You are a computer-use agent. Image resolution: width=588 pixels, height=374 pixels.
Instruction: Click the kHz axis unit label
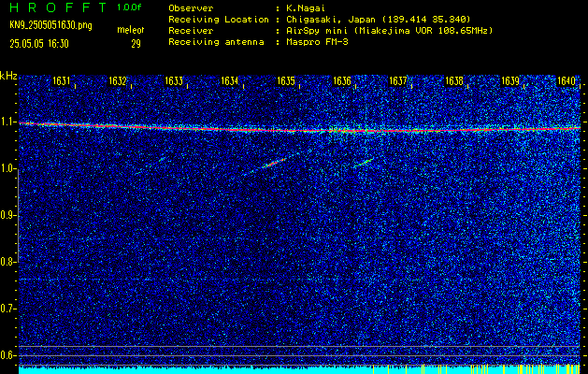click(8, 76)
